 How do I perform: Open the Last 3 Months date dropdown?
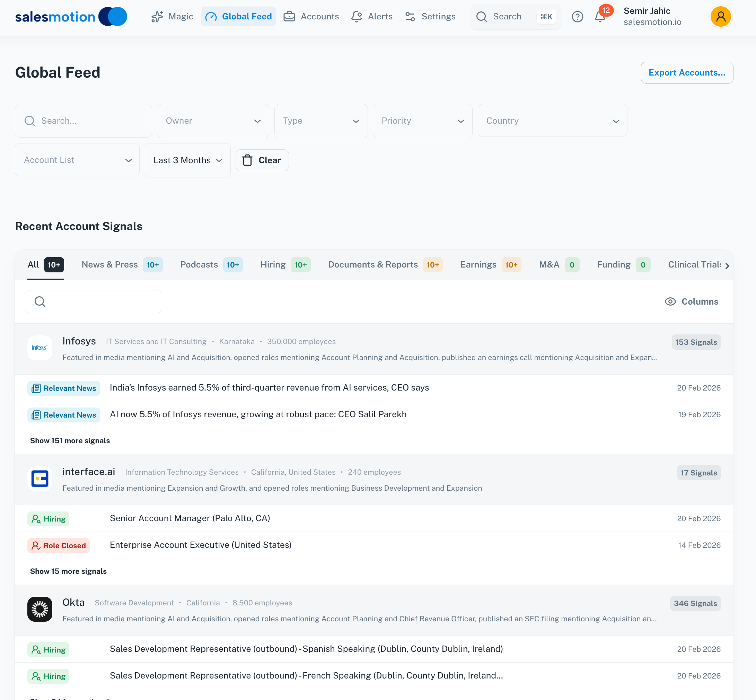tap(187, 160)
